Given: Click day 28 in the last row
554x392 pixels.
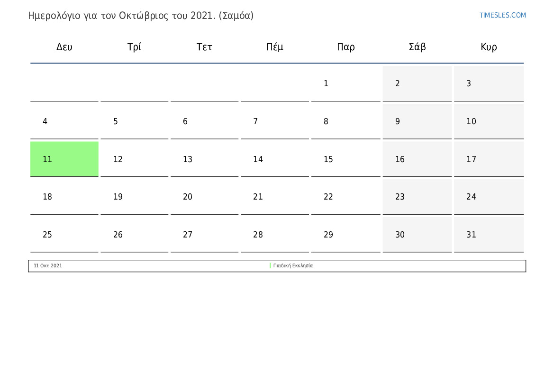Looking at the screenshot, I should (274, 235).
